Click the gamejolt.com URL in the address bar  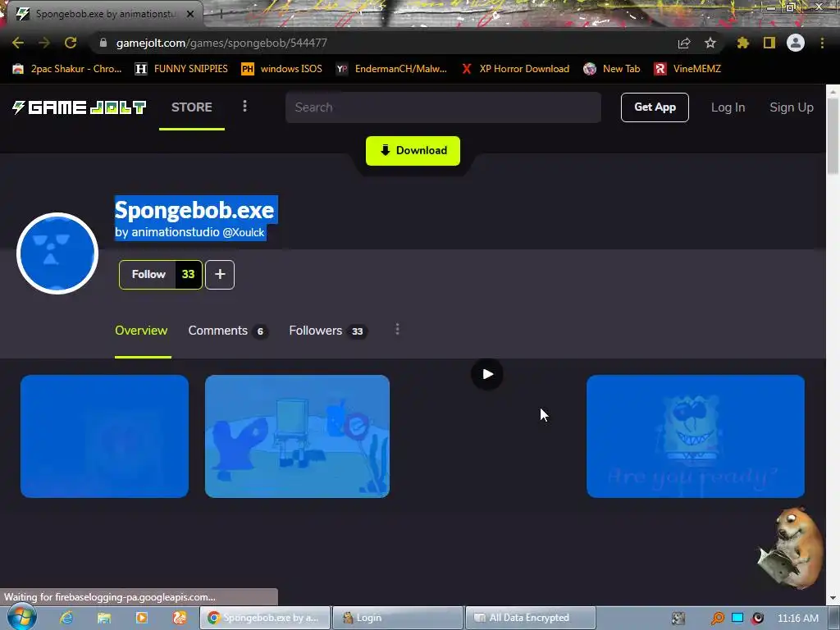click(221, 43)
